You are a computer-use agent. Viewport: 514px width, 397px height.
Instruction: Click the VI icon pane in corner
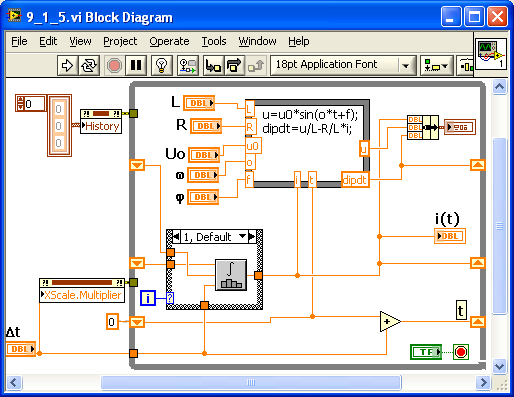tap(491, 54)
